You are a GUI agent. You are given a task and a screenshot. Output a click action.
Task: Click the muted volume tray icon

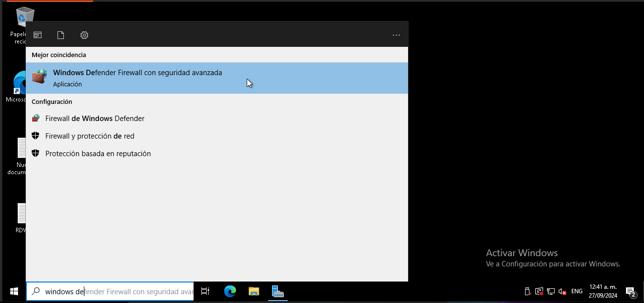pos(563,291)
